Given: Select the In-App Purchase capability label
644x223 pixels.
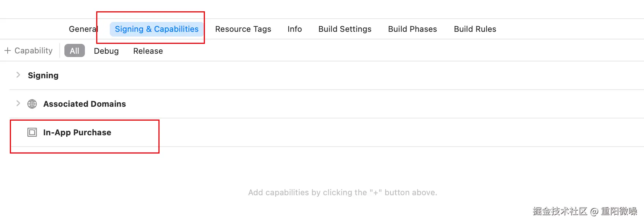Looking at the screenshot, I should click(x=77, y=133).
